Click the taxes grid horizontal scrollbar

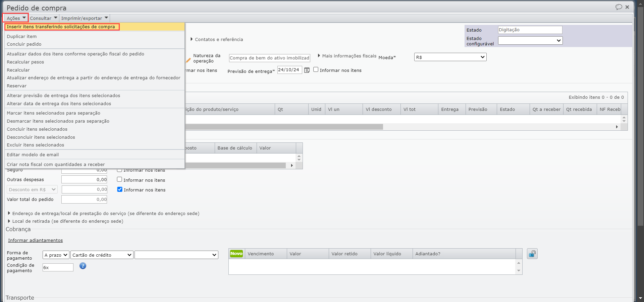tap(235, 165)
